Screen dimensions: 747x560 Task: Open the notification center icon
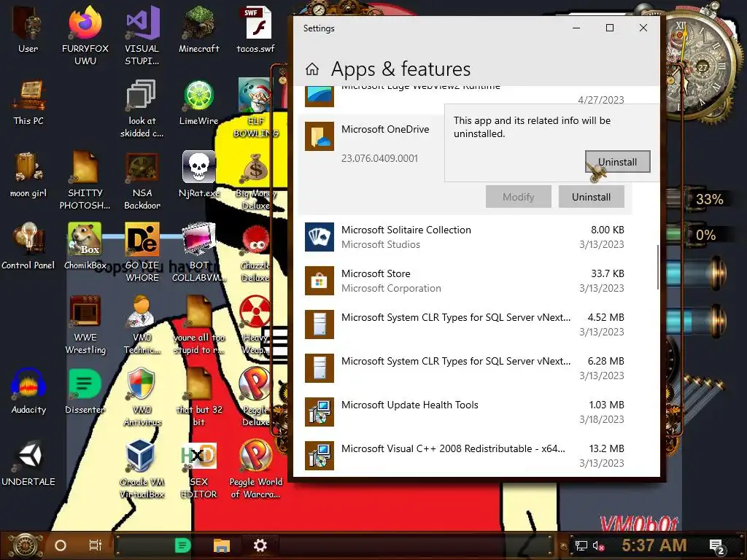(x=716, y=546)
